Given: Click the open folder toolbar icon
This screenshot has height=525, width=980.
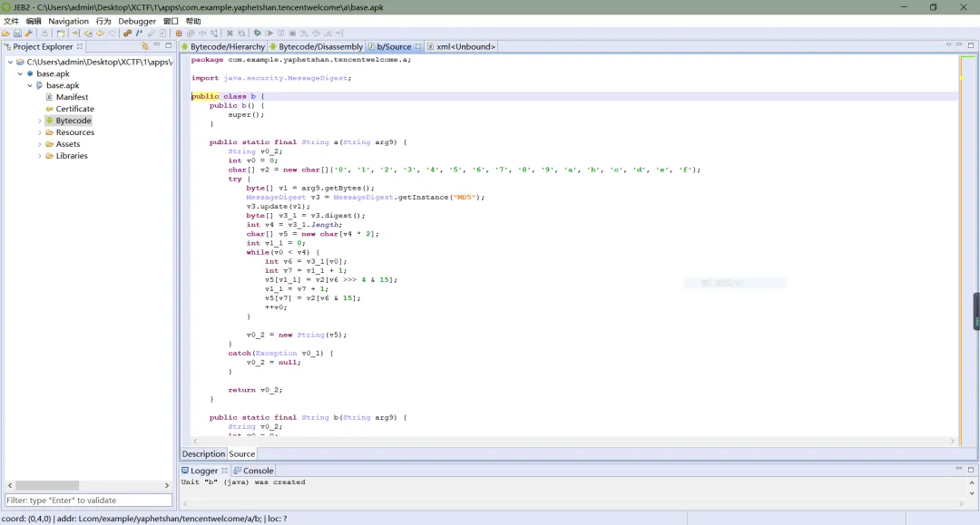Looking at the screenshot, I should (x=6, y=34).
